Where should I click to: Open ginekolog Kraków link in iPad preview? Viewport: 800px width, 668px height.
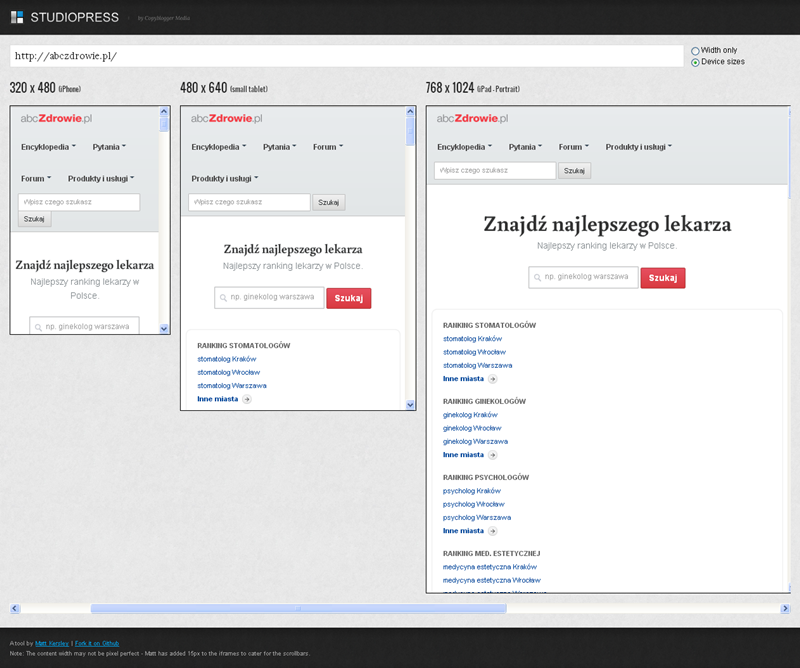coord(470,415)
